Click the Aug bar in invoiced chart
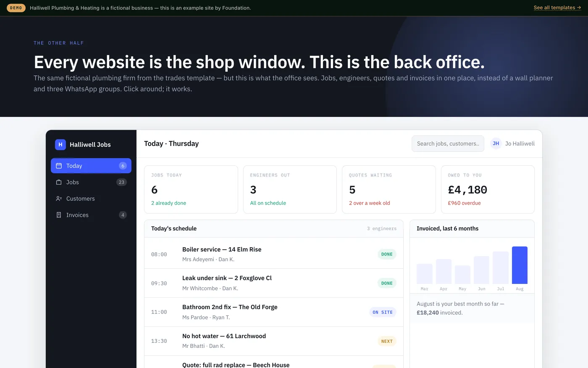Screen dimensions: 588x368 520,265
